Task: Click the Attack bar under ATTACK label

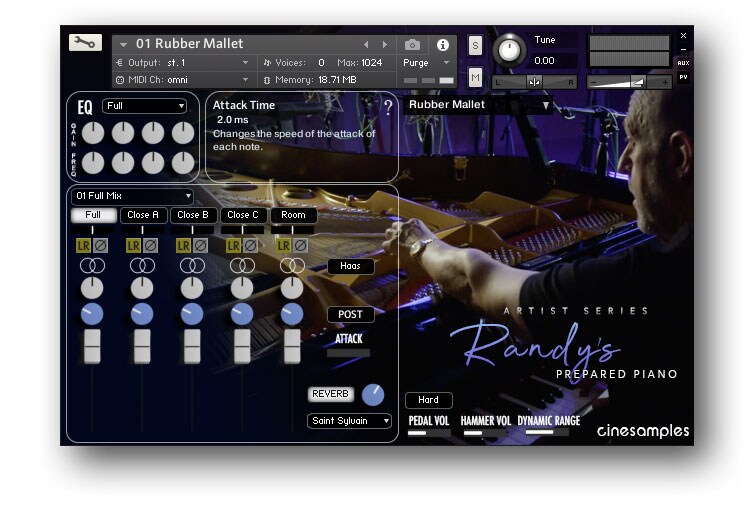Action: coord(349,353)
